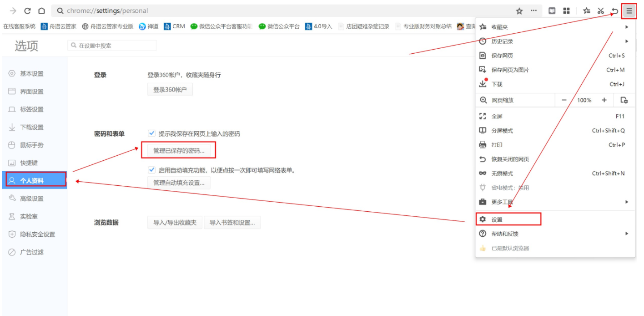Image resolution: width=644 pixels, height=316 pixels.
Task: Click the undo restore-tab toolbar icon
Action: pyautogui.click(x=615, y=11)
